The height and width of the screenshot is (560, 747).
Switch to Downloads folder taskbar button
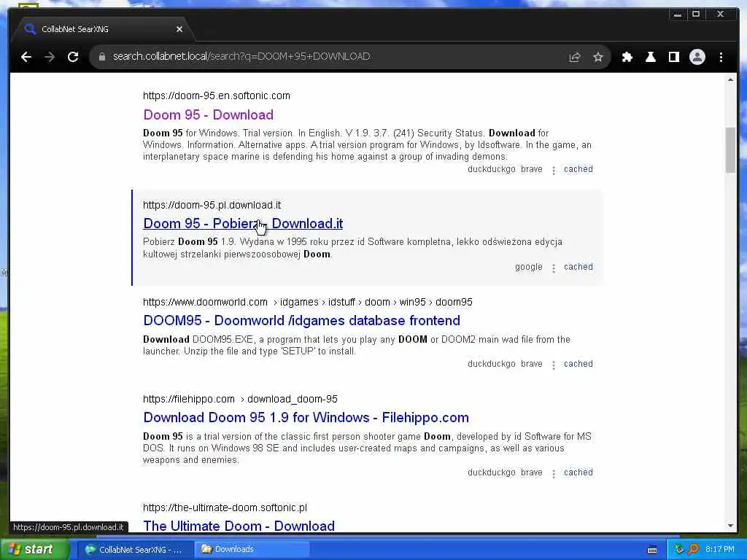[x=252, y=550]
